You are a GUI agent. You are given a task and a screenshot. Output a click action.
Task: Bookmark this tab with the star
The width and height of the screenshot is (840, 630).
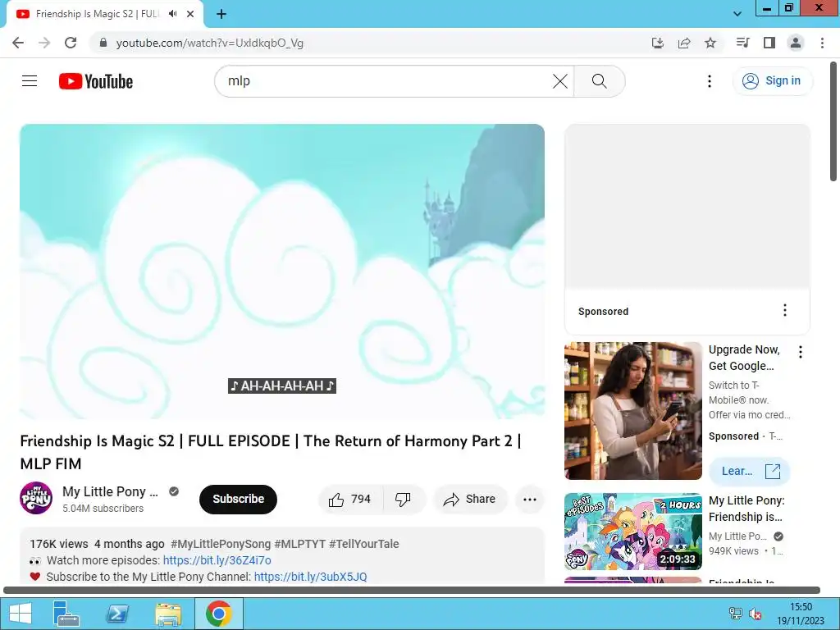[x=710, y=43]
